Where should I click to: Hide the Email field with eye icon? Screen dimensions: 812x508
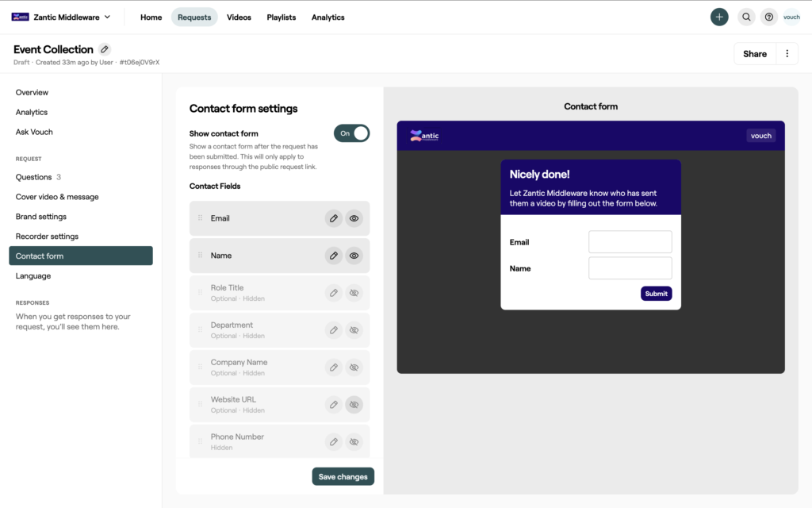(354, 218)
